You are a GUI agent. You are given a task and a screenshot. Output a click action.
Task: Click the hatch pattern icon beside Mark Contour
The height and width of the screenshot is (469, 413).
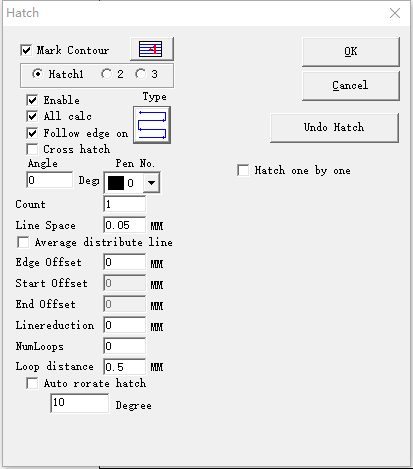[152, 49]
